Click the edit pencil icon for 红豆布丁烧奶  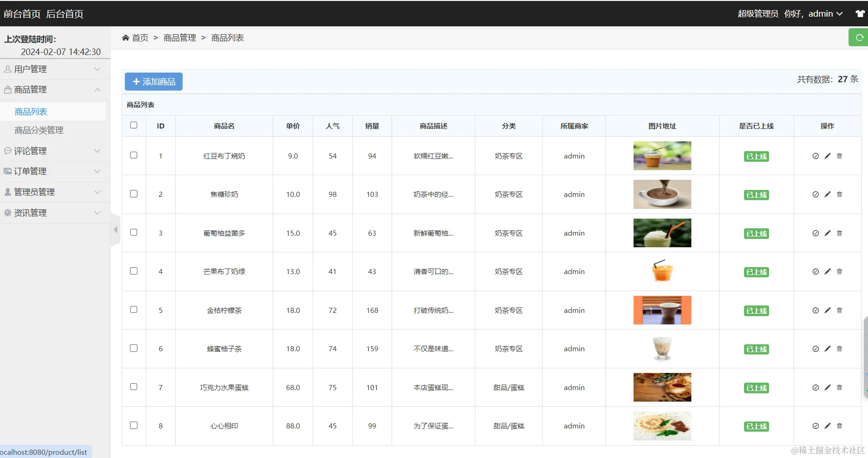click(827, 156)
